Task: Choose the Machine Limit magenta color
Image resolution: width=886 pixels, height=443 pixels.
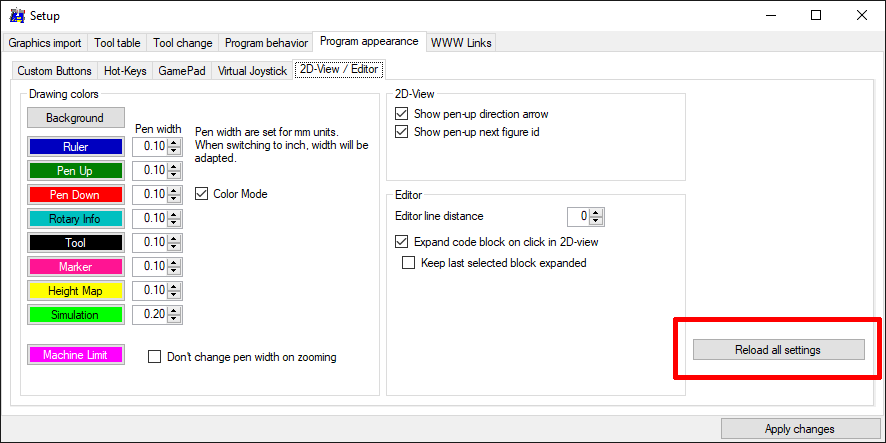Action: coord(75,355)
